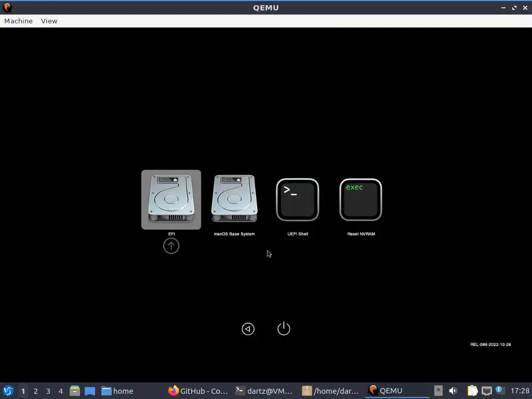Open the volume speaker tray icon
532x399 pixels.
[x=453, y=391]
